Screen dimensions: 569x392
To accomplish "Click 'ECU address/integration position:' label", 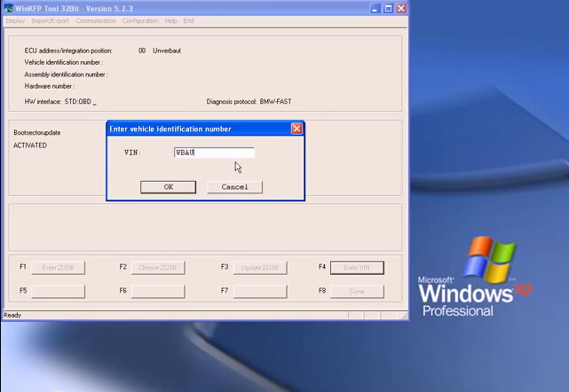I will coord(68,51).
